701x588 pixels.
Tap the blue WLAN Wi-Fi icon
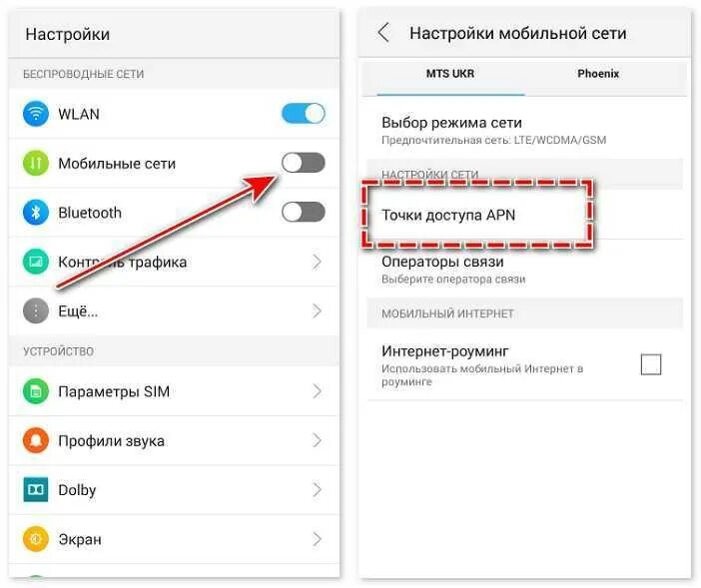(x=36, y=114)
